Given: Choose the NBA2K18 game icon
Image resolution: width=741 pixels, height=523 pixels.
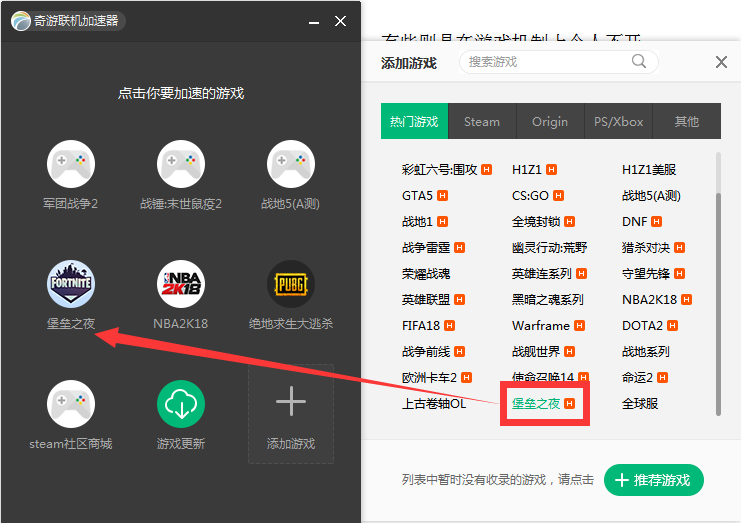Looking at the screenshot, I should pos(181,284).
